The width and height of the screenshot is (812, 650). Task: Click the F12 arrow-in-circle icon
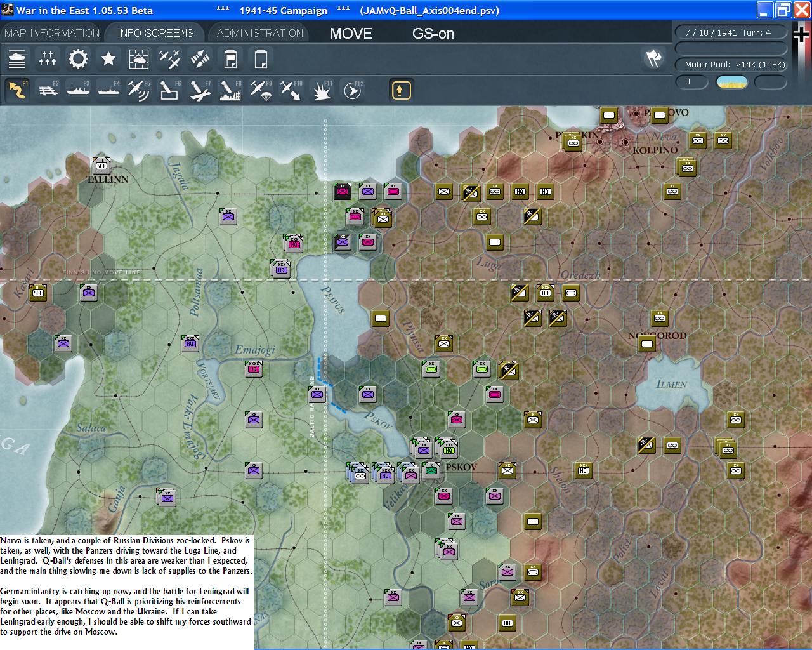coord(352,90)
